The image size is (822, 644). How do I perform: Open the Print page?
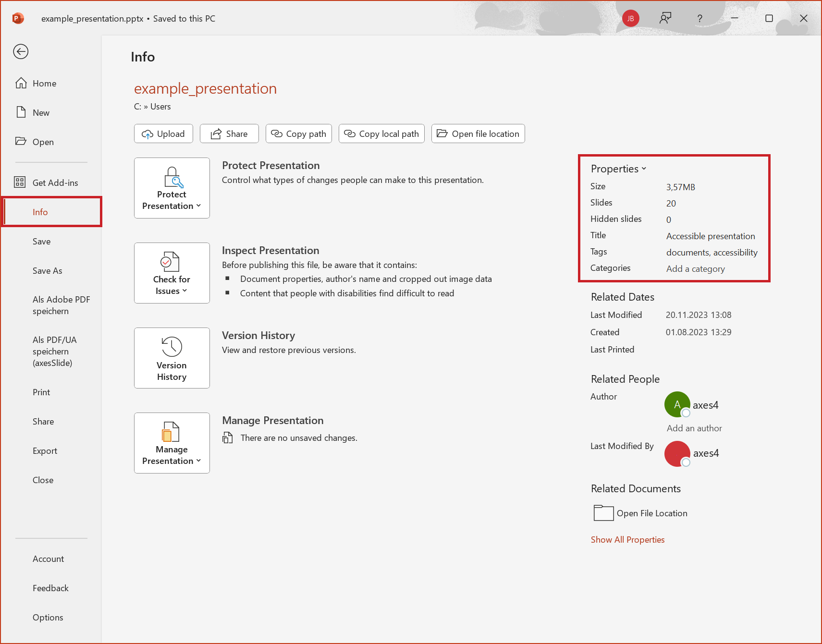coord(51,392)
